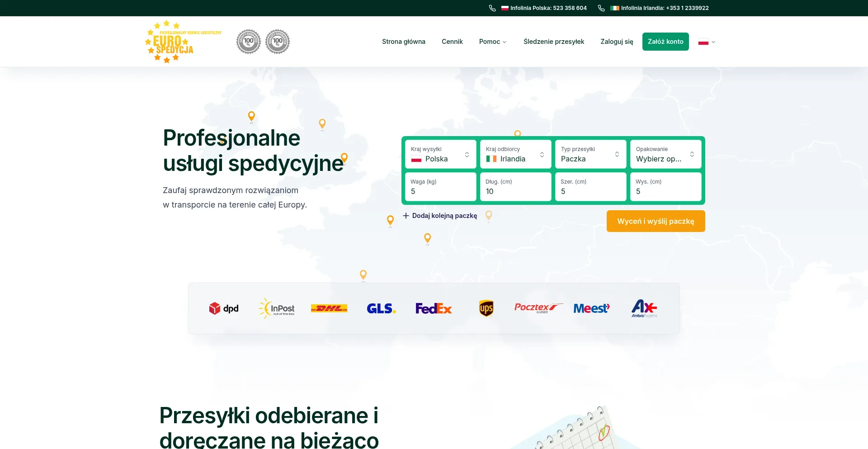Go to the Cennik page
This screenshot has width=868, height=449.
[x=452, y=42]
